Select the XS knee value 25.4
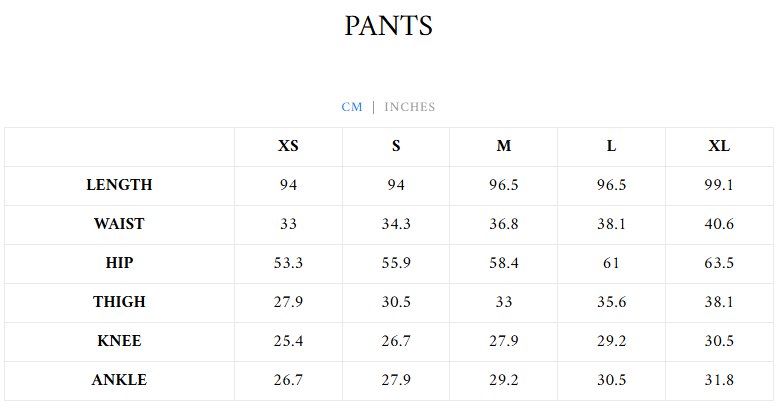Viewport: 780px width, 412px height. 288,341
